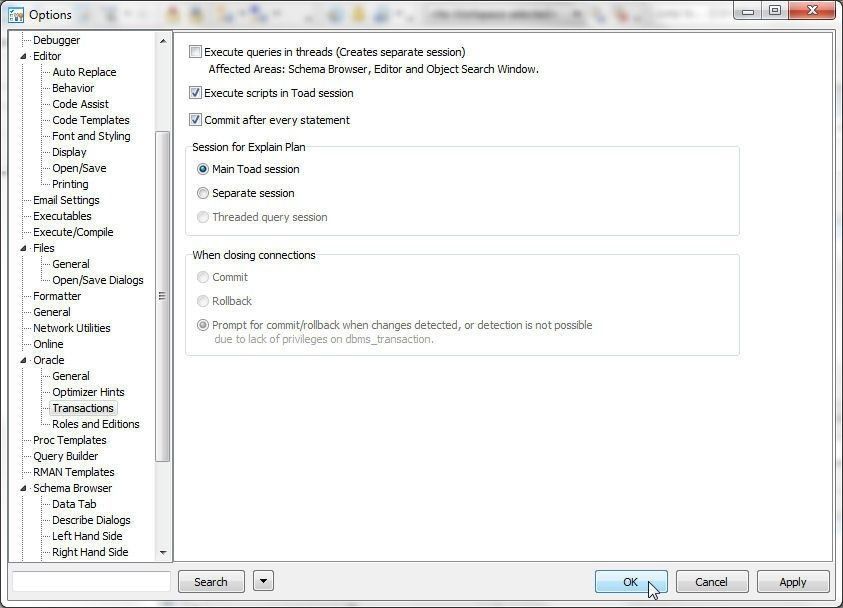Viewport: 843px width, 608px height.
Task: Open Execute/Compile options
Action: (x=74, y=232)
